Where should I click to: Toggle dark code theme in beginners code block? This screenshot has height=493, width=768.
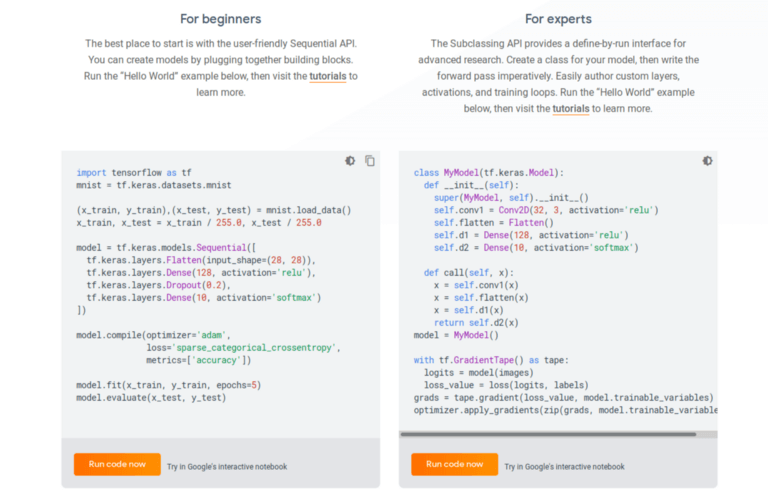point(350,161)
